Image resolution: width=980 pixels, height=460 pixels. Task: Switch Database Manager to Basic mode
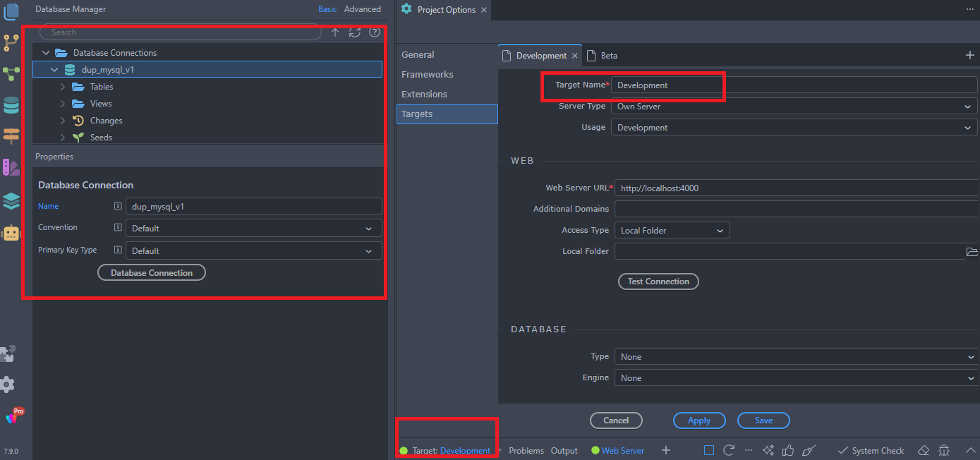(x=327, y=9)
